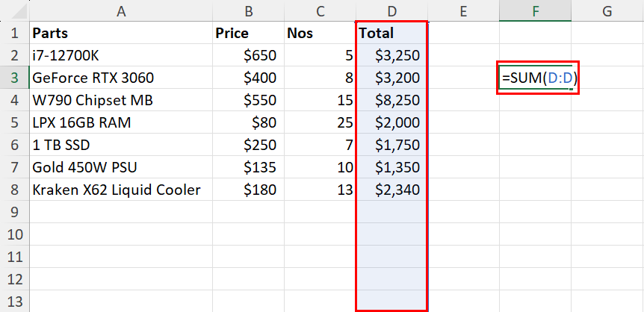Click the $550 price cell
This screenshot has height=312, width=644.
(248, 100)
